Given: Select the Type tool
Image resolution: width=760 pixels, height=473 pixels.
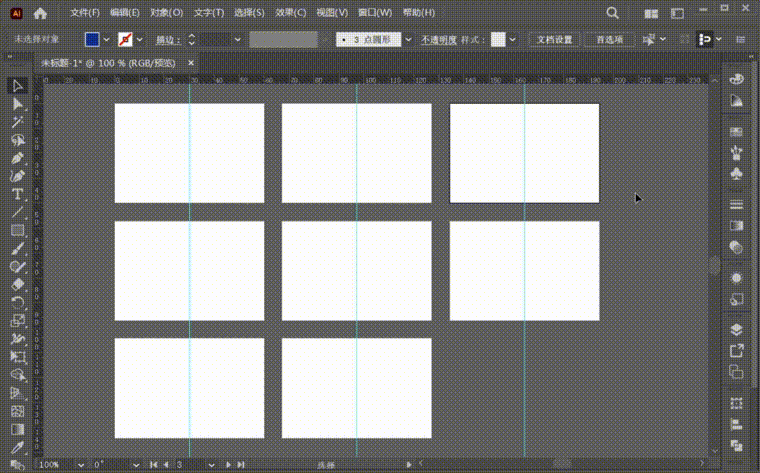Looking at the screenshot, I should click(17, 194).
